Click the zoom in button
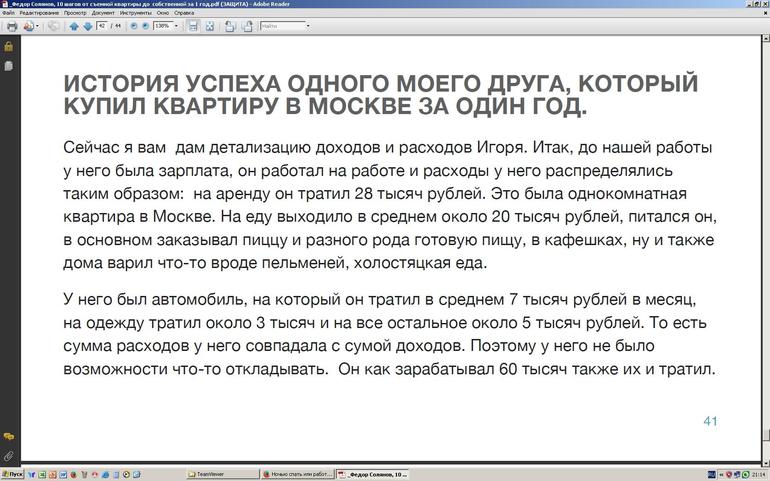Screen dimensions: 770x481 (146, 26)
